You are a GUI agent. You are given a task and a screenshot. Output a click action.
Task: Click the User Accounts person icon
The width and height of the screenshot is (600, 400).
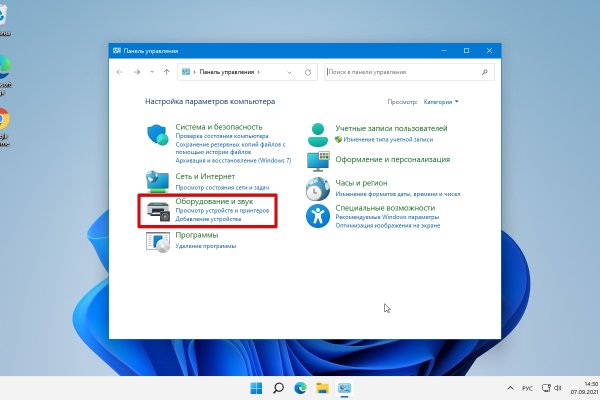click(x=318, y=134)
